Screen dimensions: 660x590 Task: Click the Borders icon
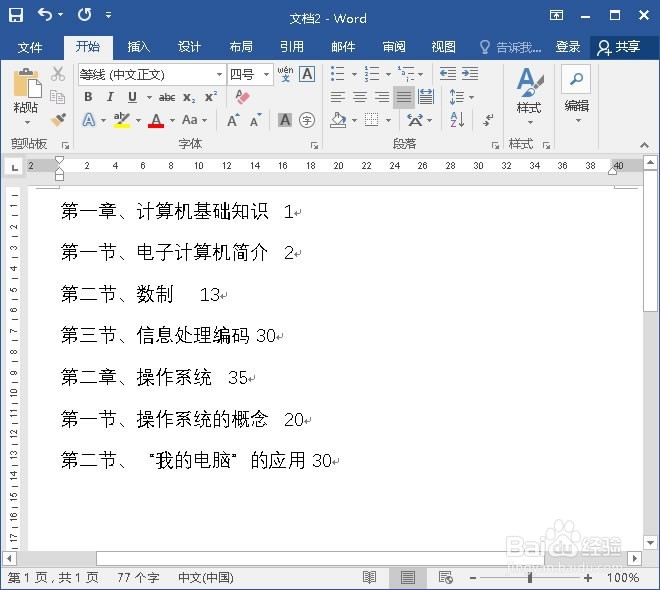tap(372, 120)
